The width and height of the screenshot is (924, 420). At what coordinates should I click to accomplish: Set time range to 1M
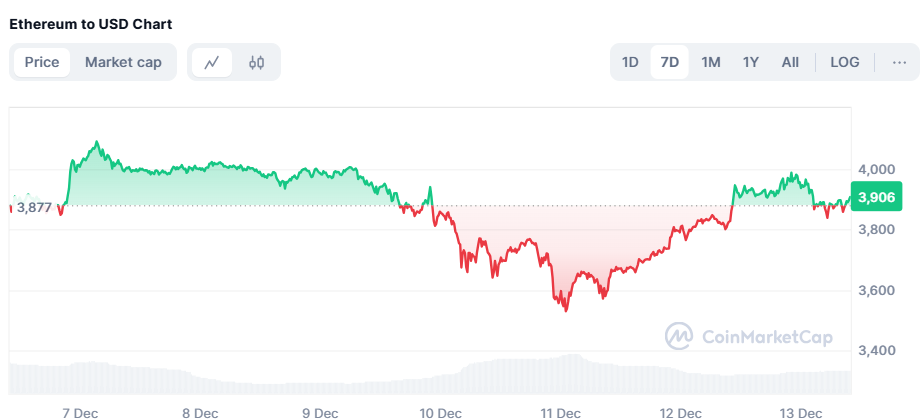[711, 62]
